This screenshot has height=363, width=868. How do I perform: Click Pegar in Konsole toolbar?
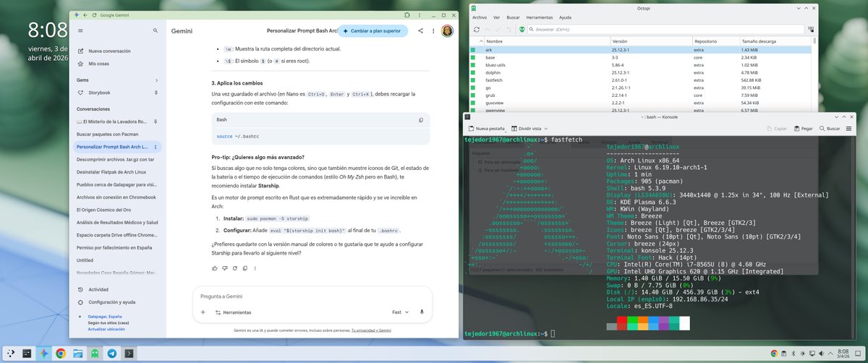[x=803, y=128]
